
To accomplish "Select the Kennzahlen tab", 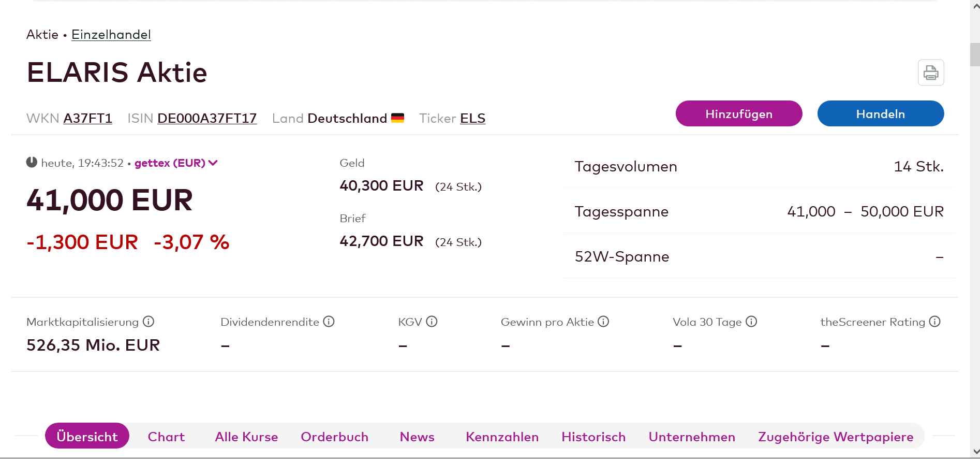I will [502, 437].
